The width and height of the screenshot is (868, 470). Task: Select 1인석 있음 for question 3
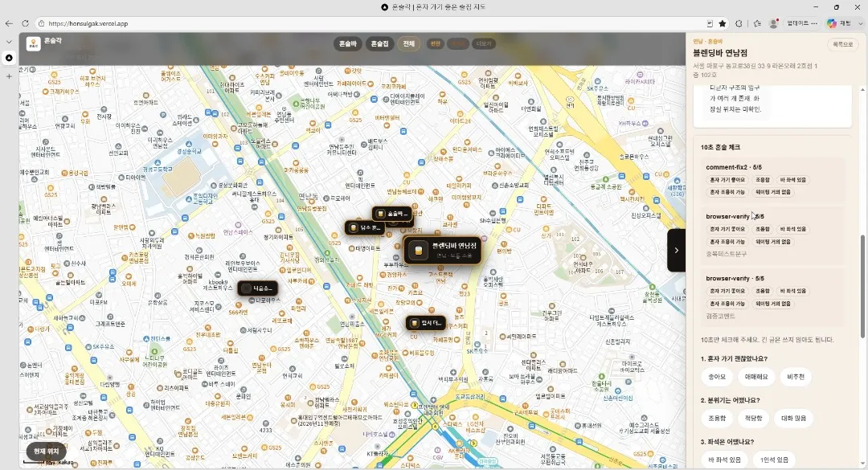[774, 460]
